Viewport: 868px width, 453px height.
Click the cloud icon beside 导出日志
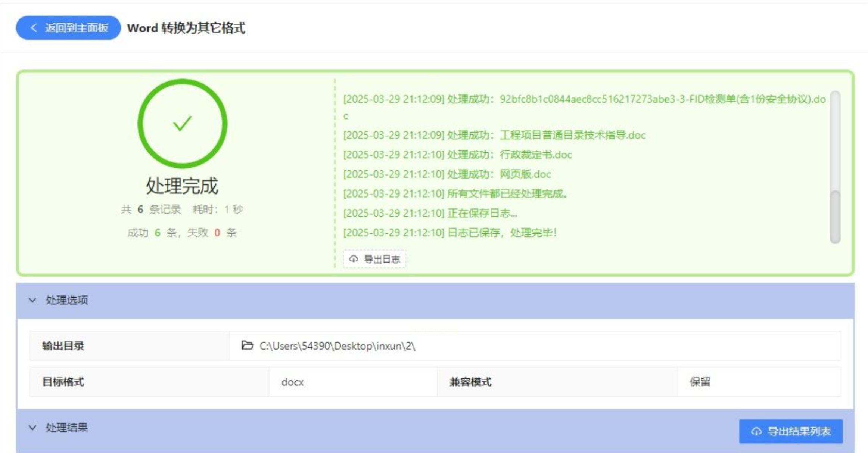(353, 259)
